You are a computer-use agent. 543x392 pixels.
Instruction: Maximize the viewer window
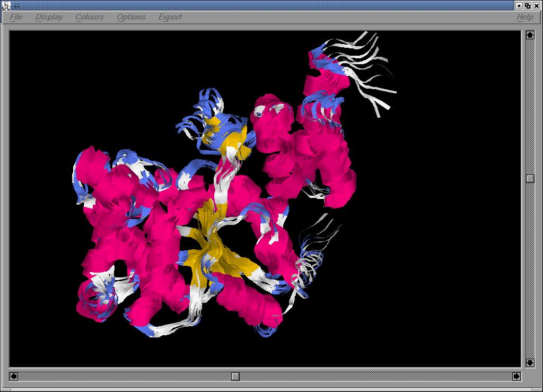[528, 5]
